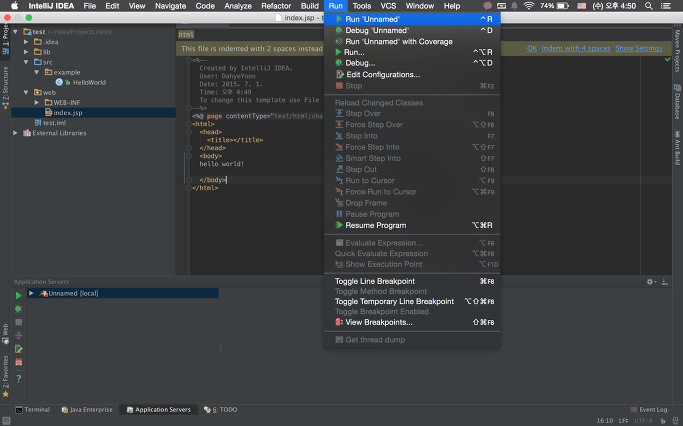Click the Edit Configuration icon in servers toolbar
The height and width of the screenshot is (426, 683).
pyautogui.click(x=18, y=349)
